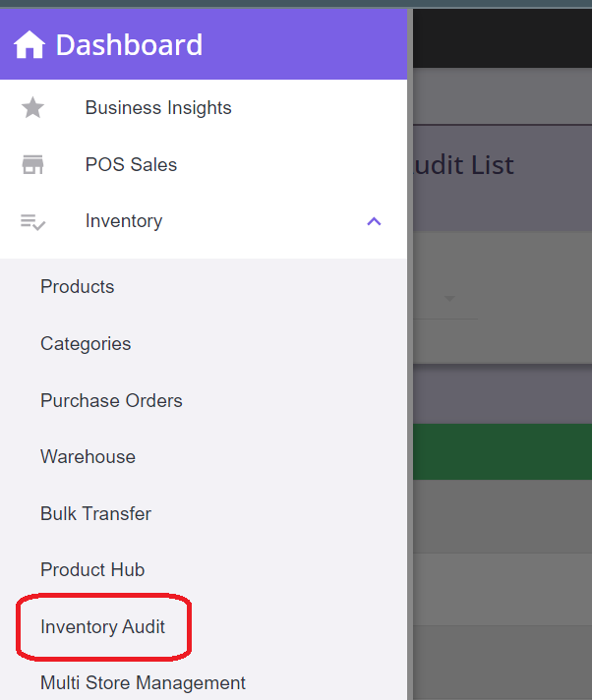Click the Business Insights star icon
Viewport: 592px width, 700px height.
click(x=33, y=108)
